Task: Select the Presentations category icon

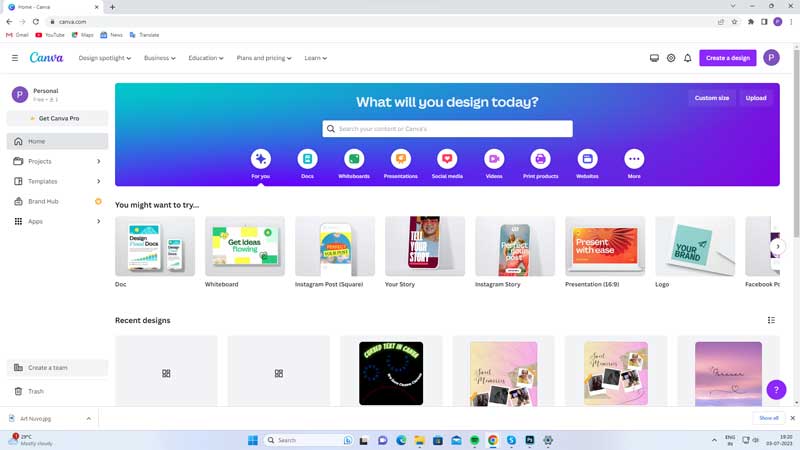Action: (x=401, y=159)
